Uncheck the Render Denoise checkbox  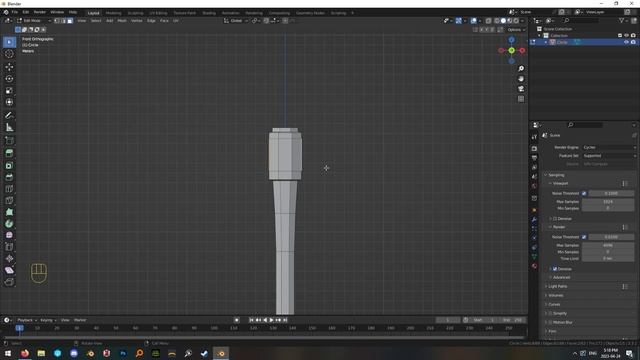coord(555,269)
